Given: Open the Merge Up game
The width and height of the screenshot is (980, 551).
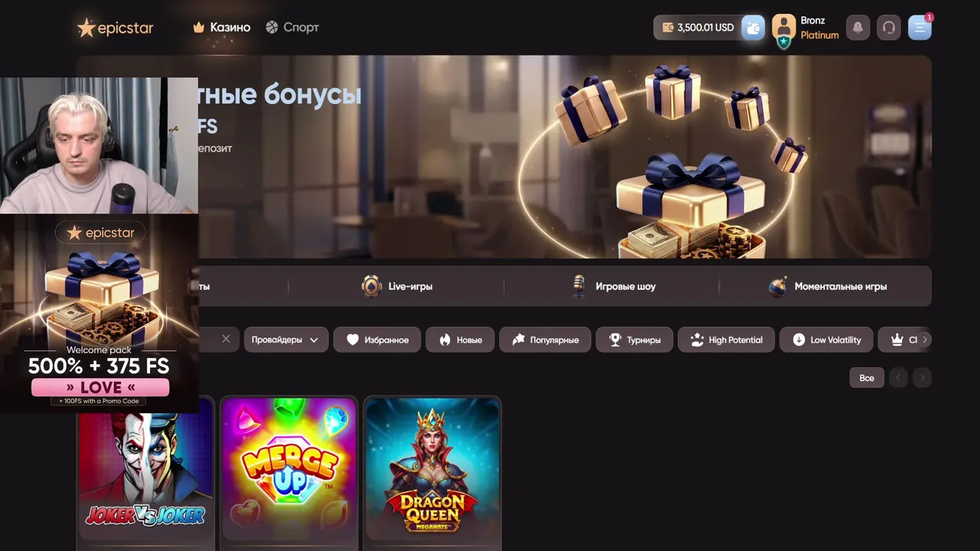Looking at the screenshot, I should pyautogui.click(x=289, y=473).
